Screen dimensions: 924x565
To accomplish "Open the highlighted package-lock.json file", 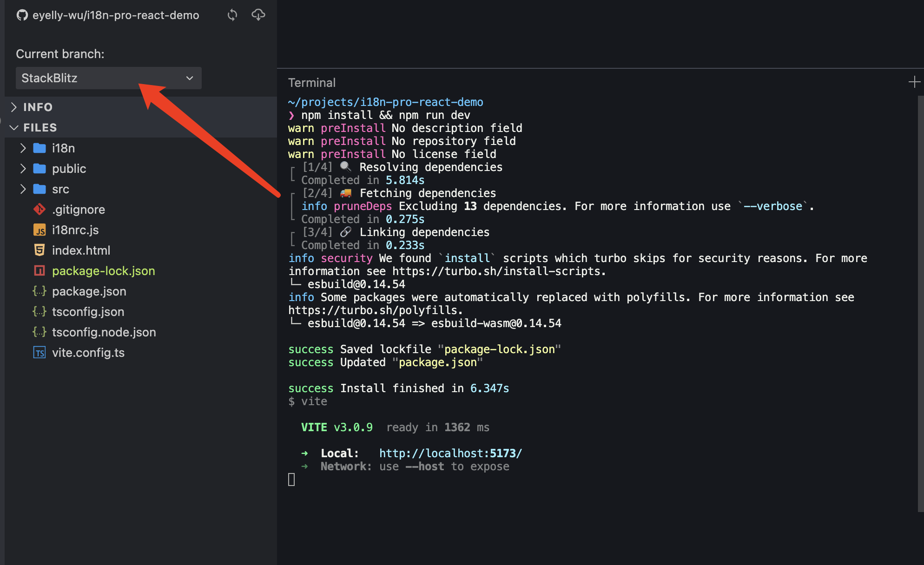I will [x=103, y=271].
